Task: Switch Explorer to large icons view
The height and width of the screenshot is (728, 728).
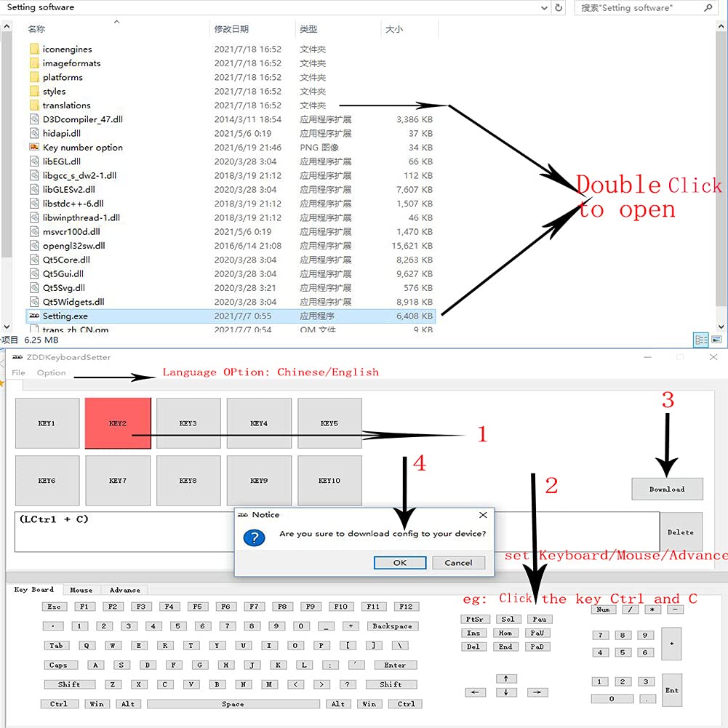Action: (716, 340)
